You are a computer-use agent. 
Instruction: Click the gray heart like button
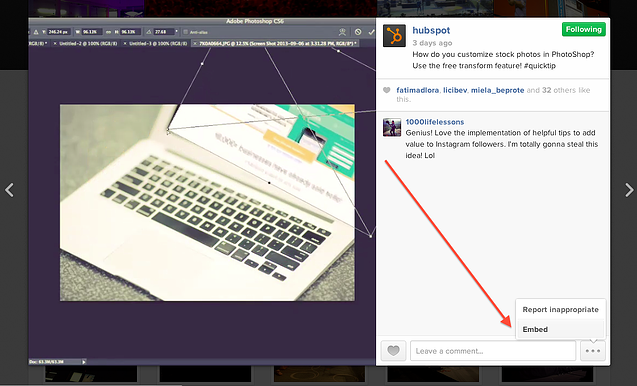[393, 351]
